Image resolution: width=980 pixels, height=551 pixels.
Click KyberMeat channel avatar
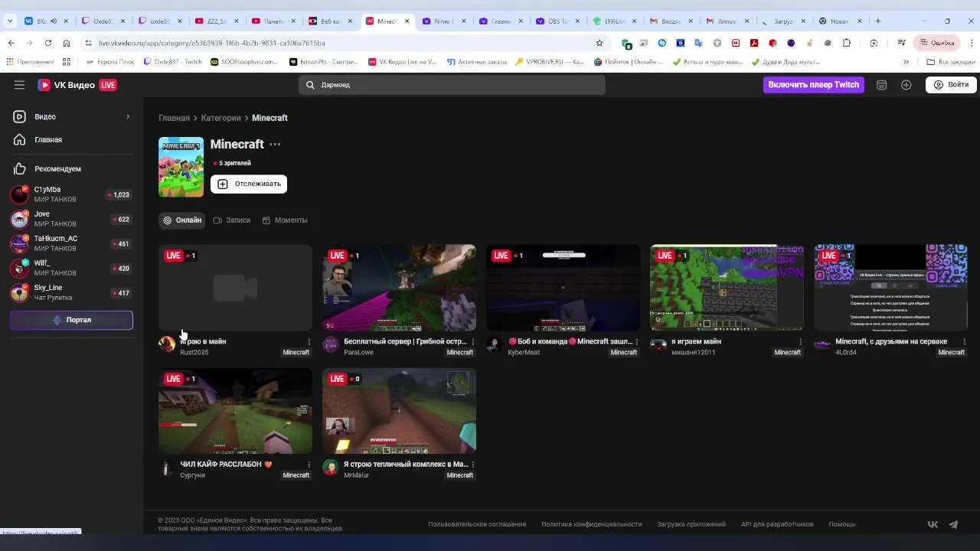click(495, 344)
